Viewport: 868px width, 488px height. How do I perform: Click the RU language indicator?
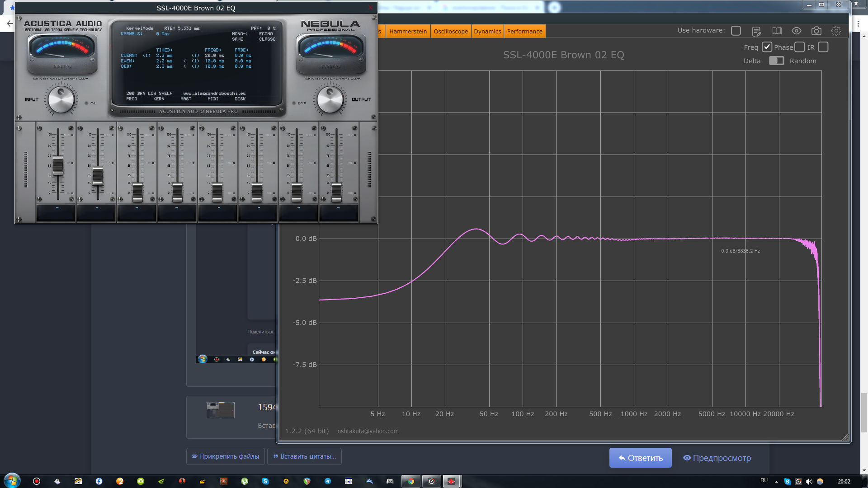(764, 480)
